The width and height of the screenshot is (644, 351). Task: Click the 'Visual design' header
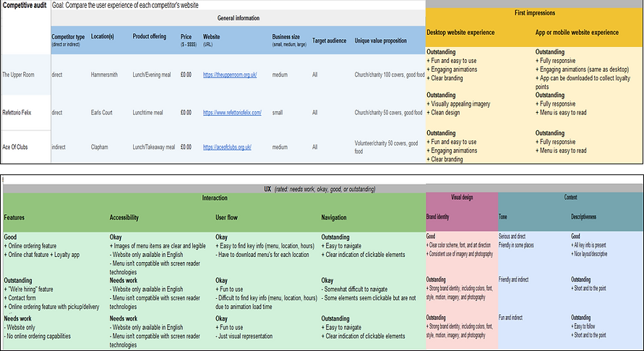462,198
